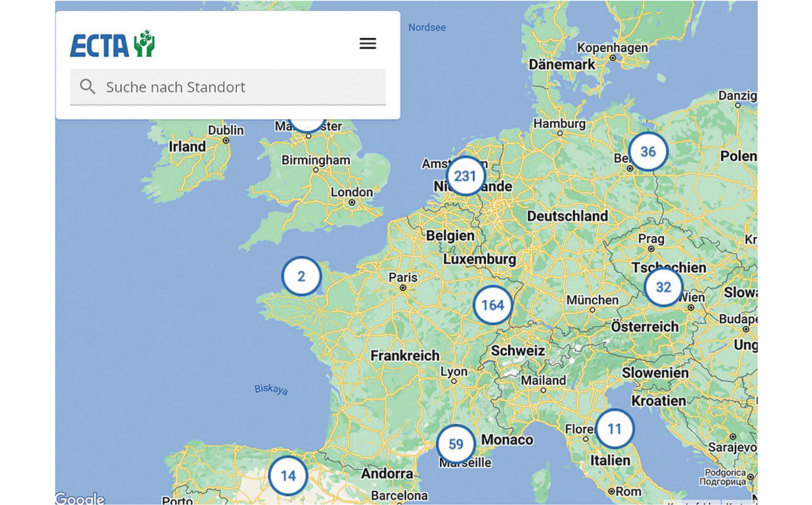Click the Luxemburg country label
This screenshot has width=812, height=505.
480,259
